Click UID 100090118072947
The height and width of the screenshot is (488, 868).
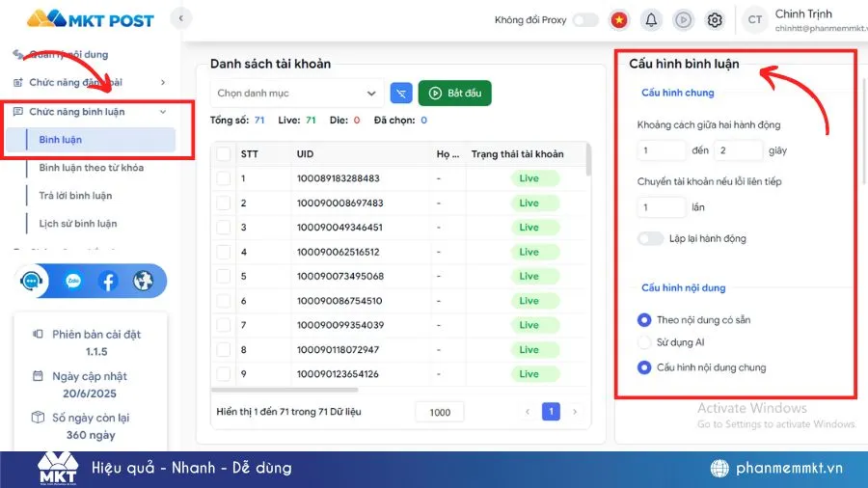click(338, 350)
